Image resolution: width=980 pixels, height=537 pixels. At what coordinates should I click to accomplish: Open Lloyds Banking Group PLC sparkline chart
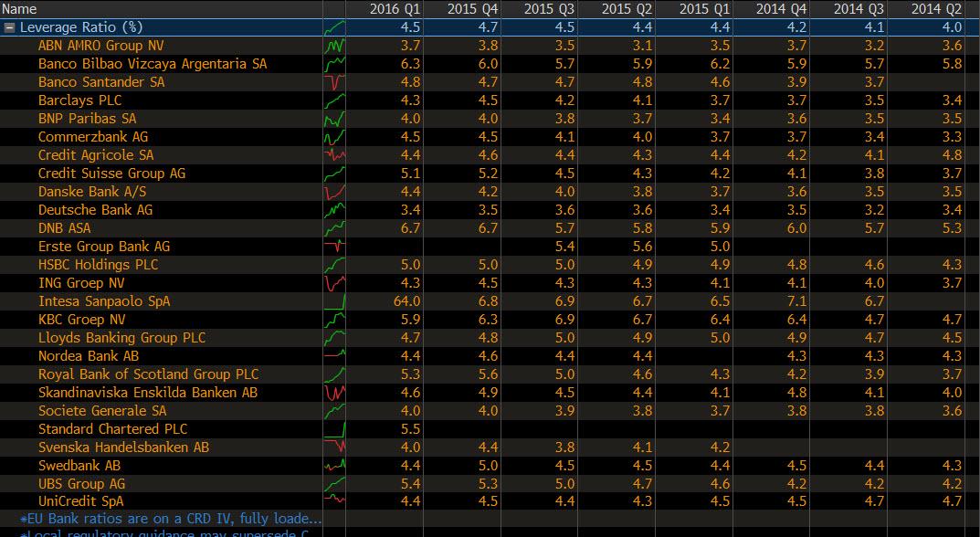click(x=334, y=338)
